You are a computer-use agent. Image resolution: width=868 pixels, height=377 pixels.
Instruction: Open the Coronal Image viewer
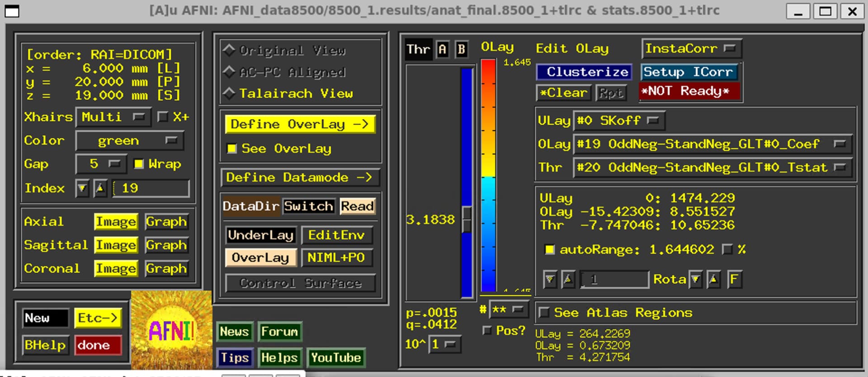point(116,269)
